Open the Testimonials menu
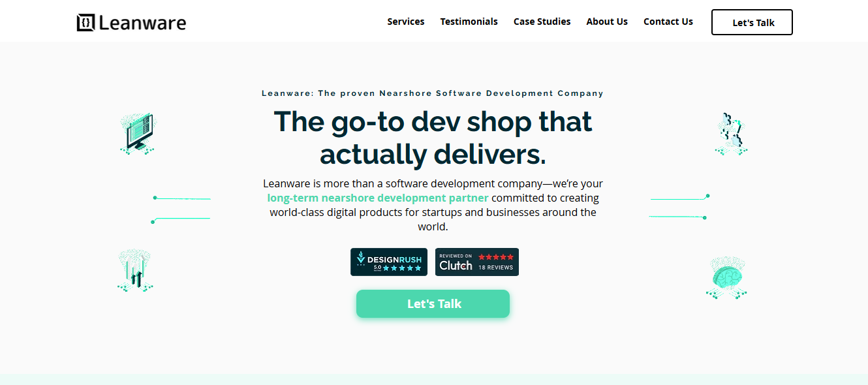The image size is (868, 385). [x=469, y=21]
